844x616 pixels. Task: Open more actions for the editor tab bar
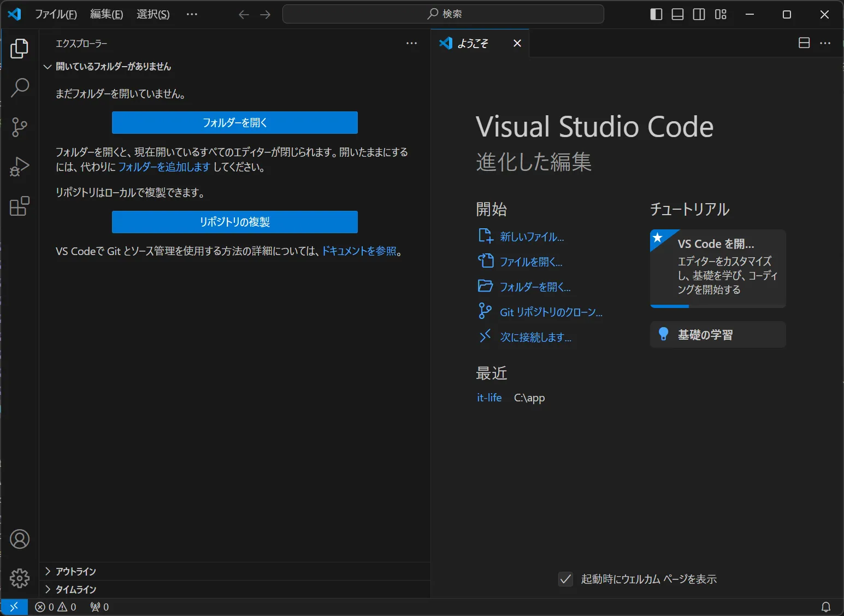pyautogui.click(x=825, y=43)
